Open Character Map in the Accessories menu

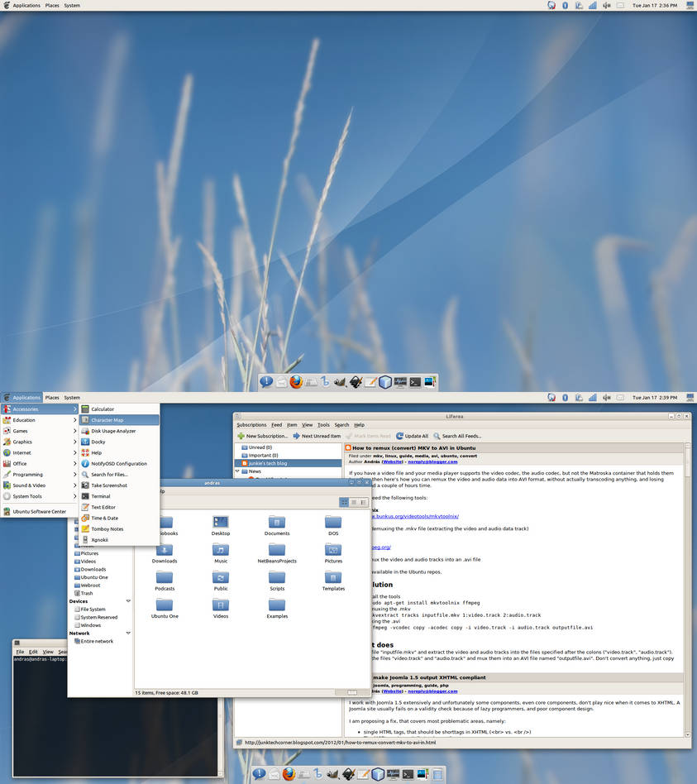120,420
